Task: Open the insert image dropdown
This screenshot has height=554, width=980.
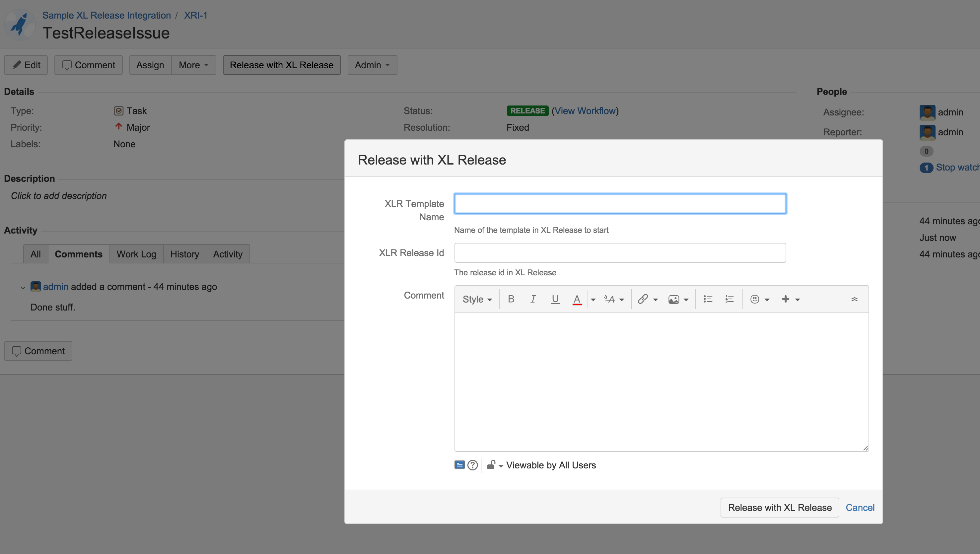Action: coord(678,300)
